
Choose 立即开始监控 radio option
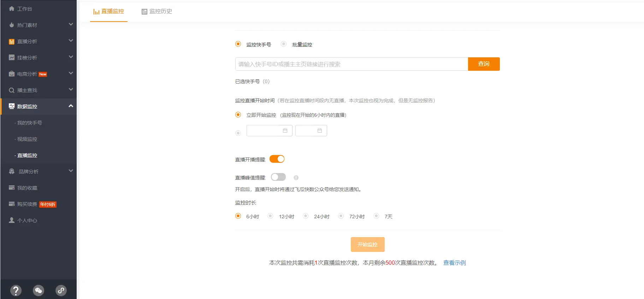238,115
